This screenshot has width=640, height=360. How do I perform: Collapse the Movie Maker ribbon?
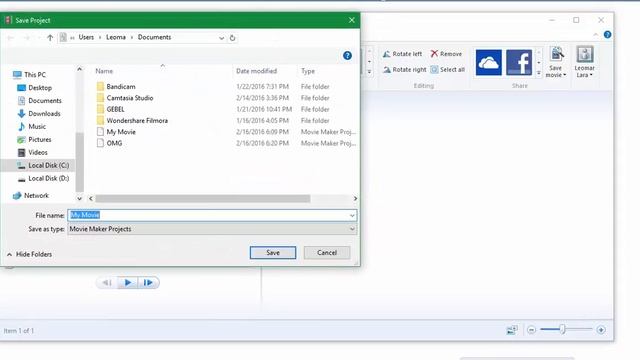click(596, 35)
